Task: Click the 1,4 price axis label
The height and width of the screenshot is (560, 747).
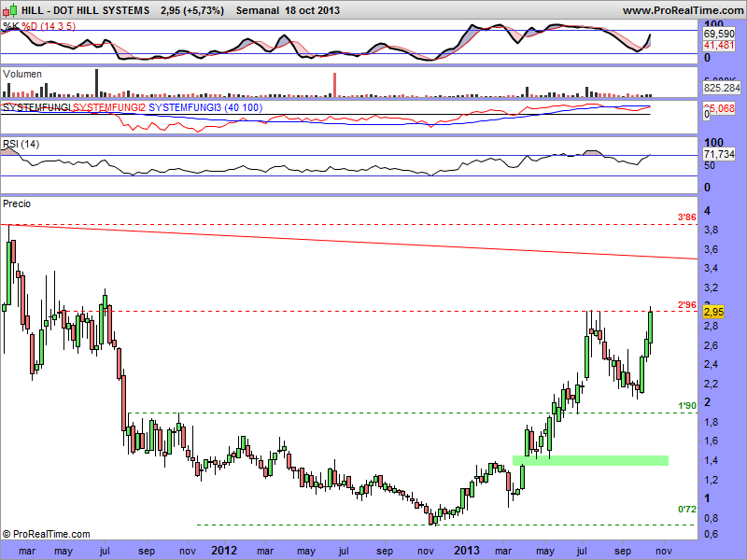Action: pyautogui.click(x=712, y=460)
